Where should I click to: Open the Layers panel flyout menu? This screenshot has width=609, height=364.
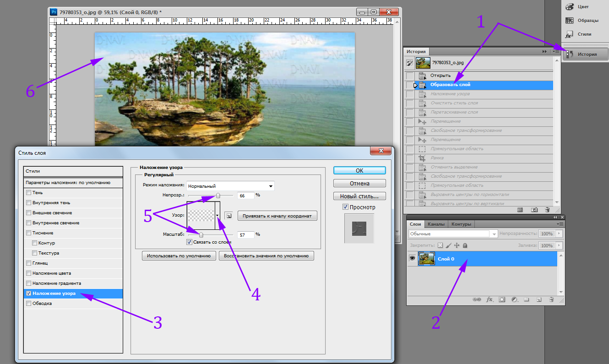coord(560,224)
